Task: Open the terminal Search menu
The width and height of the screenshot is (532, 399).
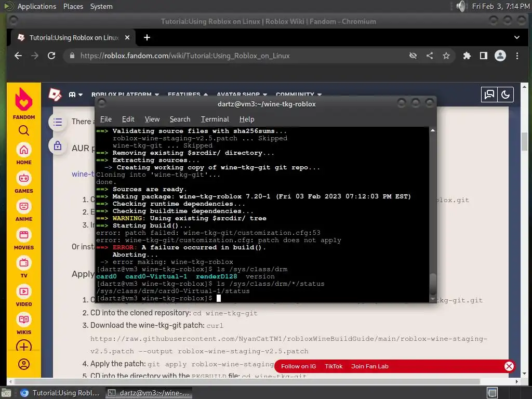Action: pos(180,119)
